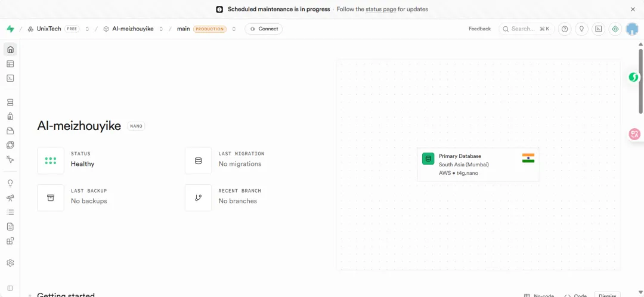Open the Authentication lock icon in the sidebar

pyautogui.click(x=10, y=117)
